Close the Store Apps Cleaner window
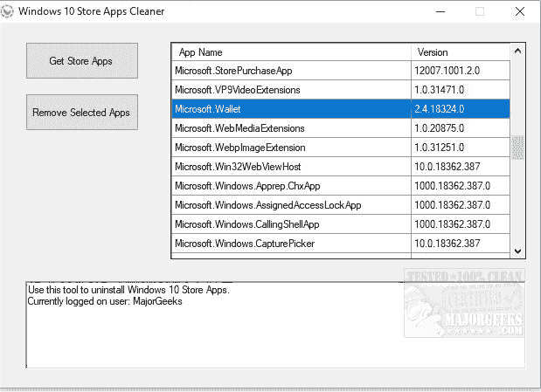541x392 pixels. pyautogui.click(x=521, y=11)
